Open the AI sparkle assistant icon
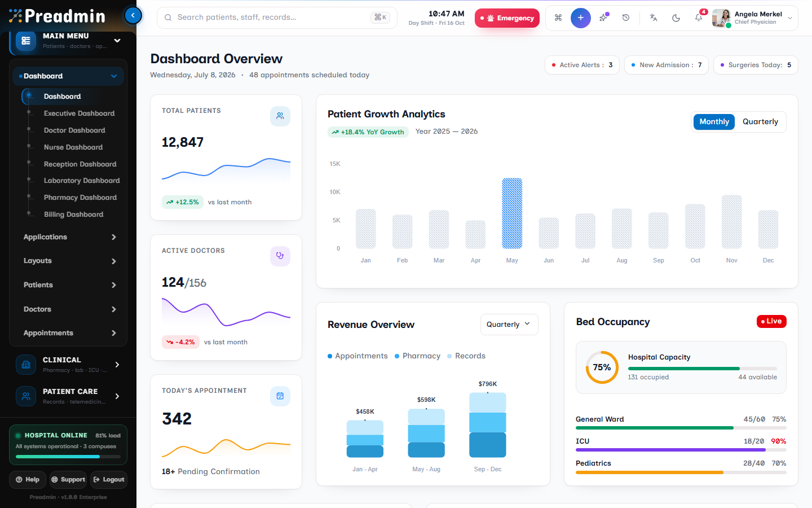 (x=603, y=18)
